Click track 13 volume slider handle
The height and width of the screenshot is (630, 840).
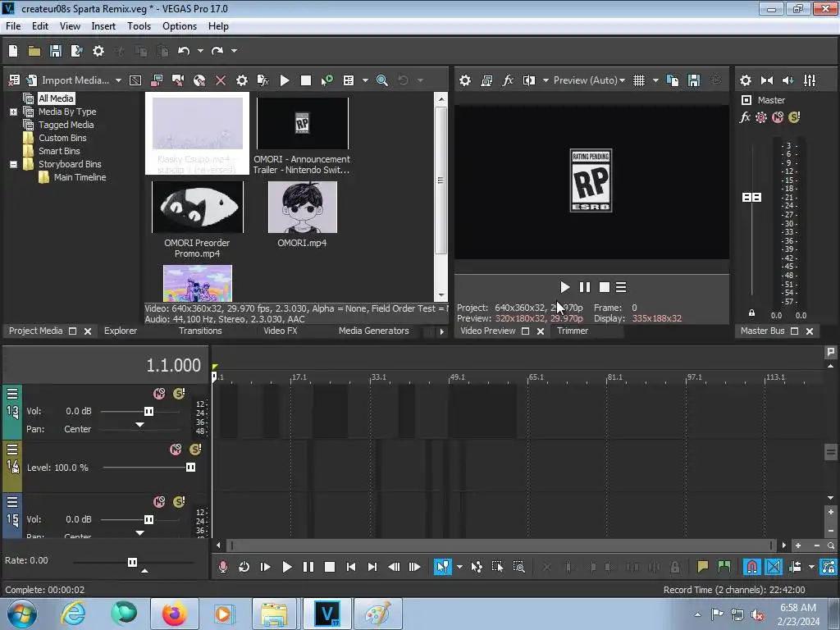[x=148, y=412]
